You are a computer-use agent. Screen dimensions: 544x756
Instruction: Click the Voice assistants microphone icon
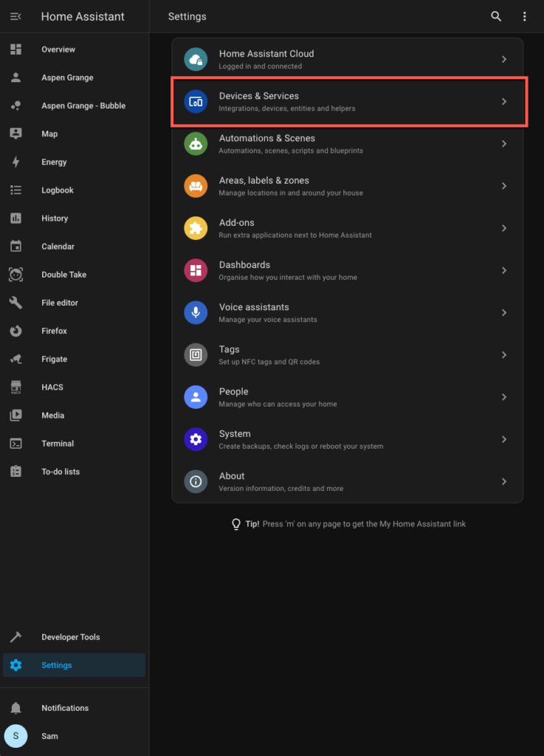point(196,312)
